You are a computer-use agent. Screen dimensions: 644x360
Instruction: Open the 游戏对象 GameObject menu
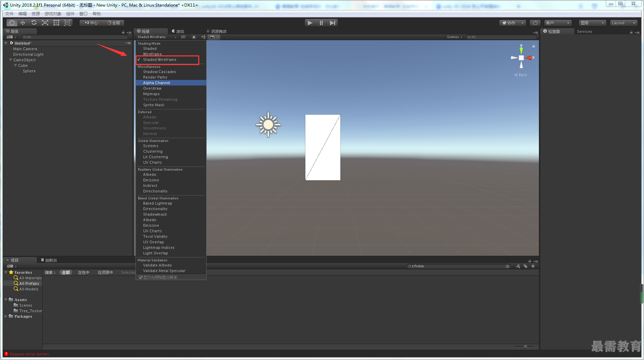click(53, 14)
